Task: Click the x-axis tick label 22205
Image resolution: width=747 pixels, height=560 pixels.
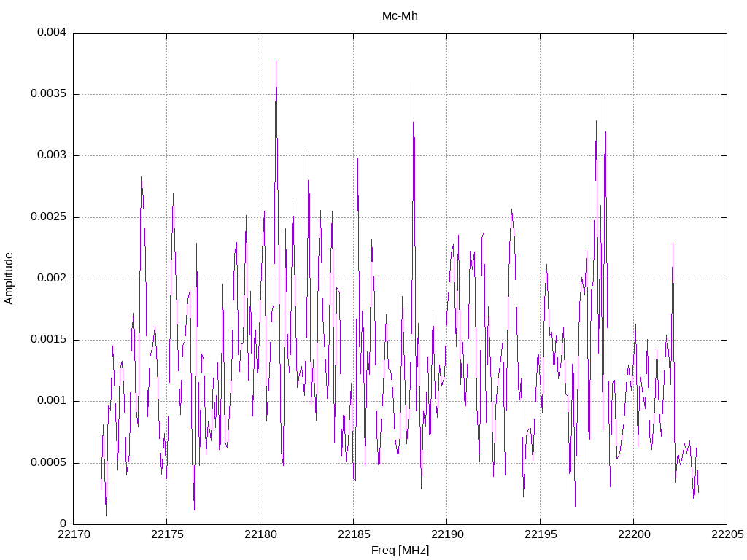Action: 727,534
